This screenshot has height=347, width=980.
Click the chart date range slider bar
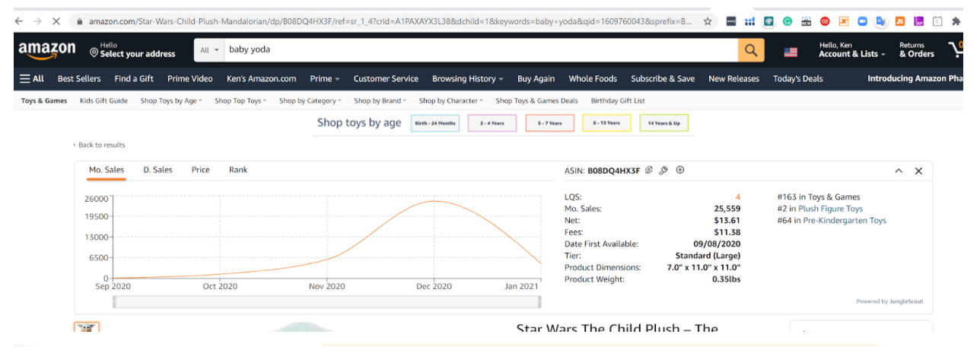(327, 302)
